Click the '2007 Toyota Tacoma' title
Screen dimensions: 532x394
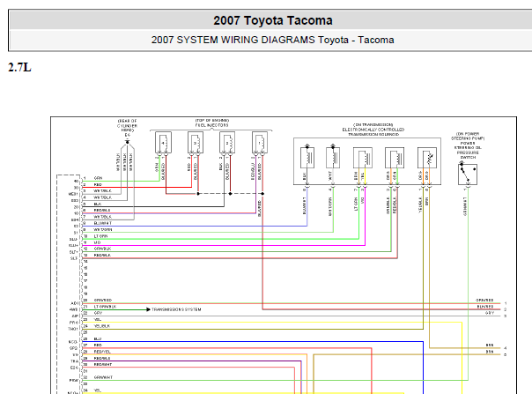[273, 20]
